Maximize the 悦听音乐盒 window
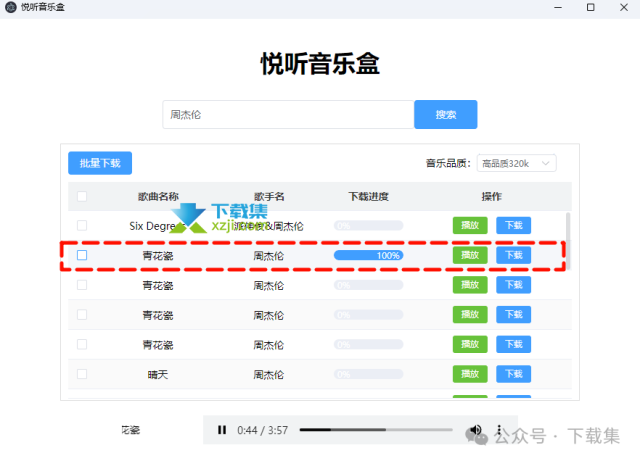Screen dimensions: 640x461 click(591, 7)
